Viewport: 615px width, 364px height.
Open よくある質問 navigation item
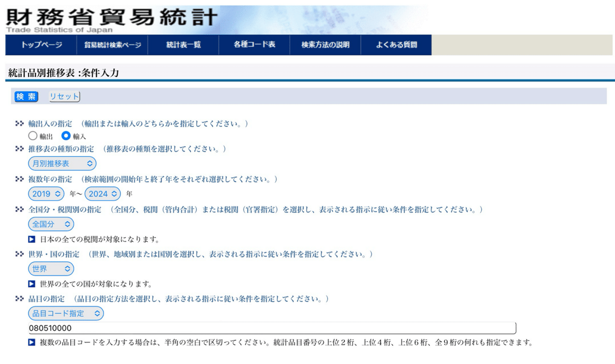(396, 45)
